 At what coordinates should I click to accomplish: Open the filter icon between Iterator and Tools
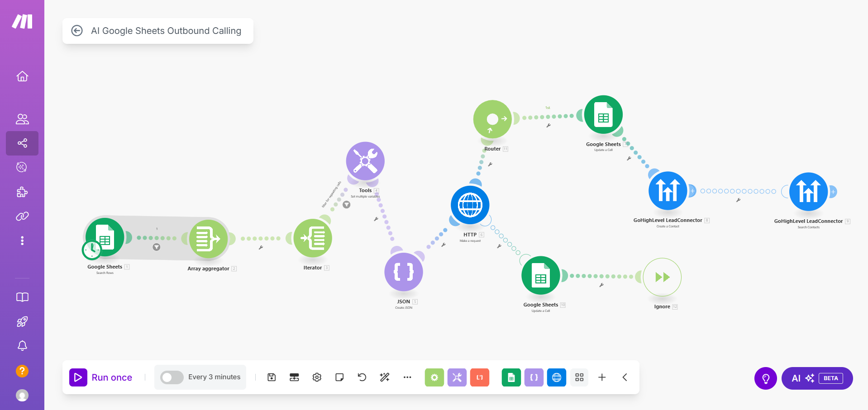[x=347, y=205]
